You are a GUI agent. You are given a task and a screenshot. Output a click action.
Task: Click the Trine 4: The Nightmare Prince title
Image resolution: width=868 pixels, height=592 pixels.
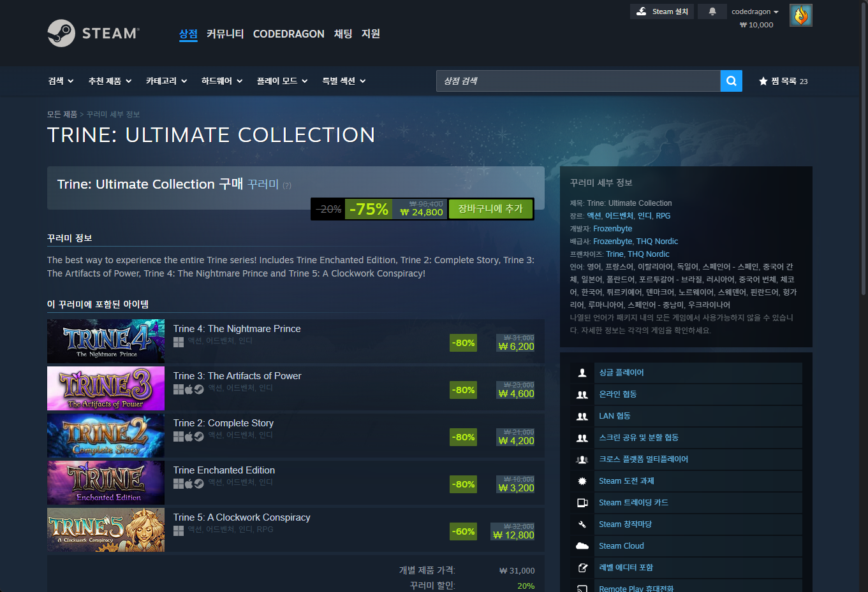click(237, 329)
